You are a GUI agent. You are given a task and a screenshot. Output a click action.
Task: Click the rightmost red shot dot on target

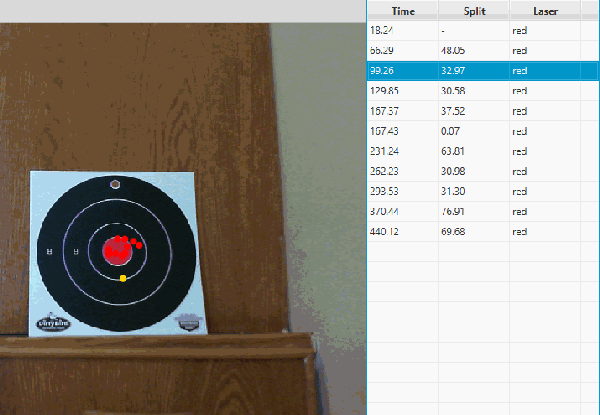point(140,245)
